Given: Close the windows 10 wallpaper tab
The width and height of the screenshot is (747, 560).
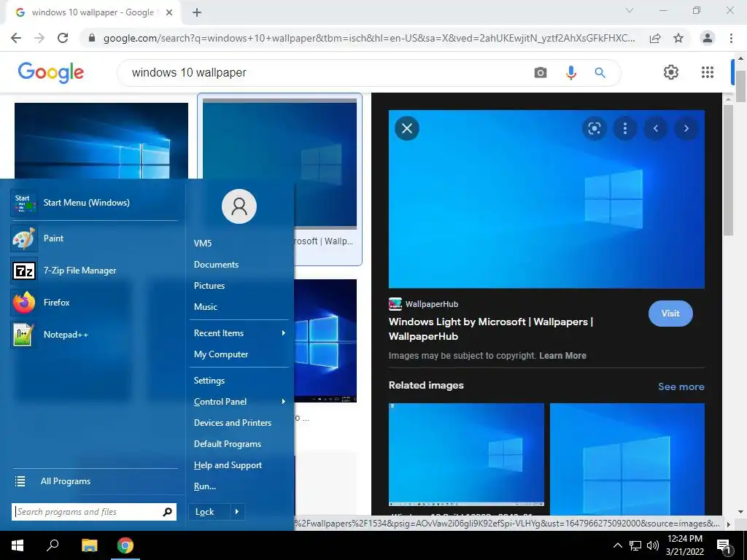Looking at the screenshot, I should [x=169, y=13].
